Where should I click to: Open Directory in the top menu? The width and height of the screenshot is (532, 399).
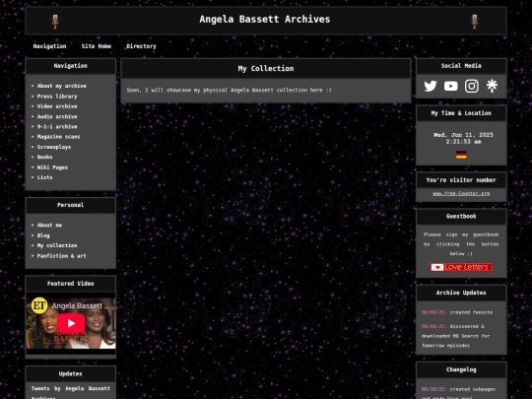(x=141, y=46)
